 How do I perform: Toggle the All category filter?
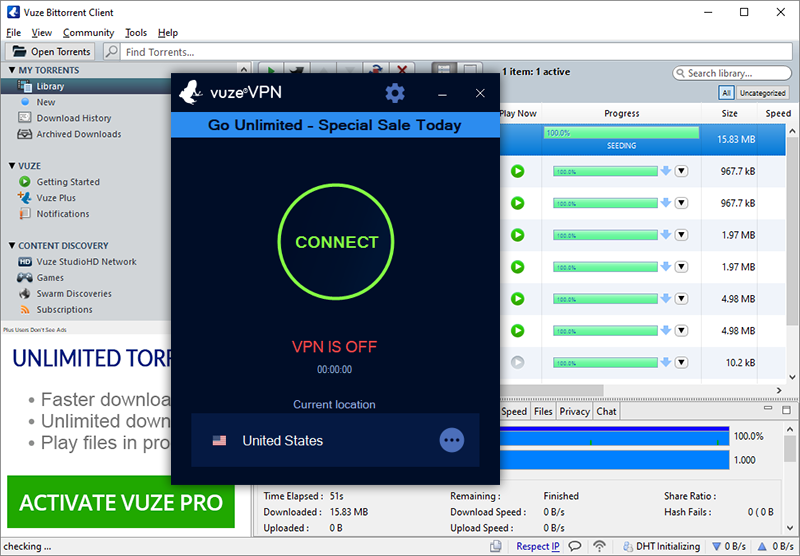point(726,93)
